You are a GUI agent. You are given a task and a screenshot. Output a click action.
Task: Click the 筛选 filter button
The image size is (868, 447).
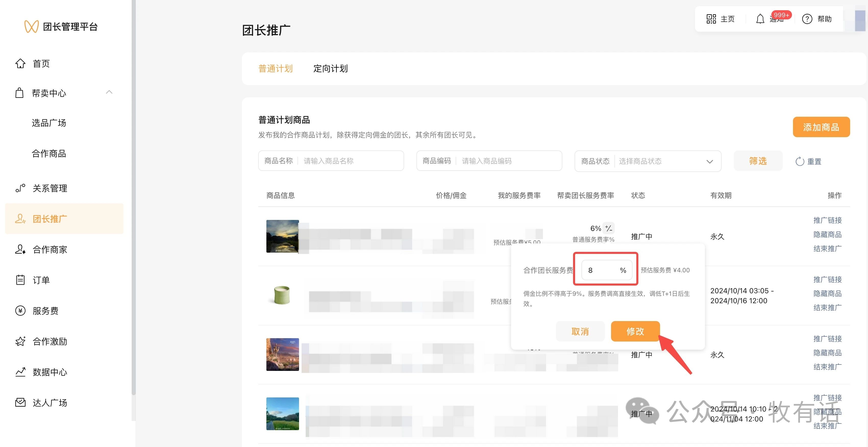coord(758,161)
